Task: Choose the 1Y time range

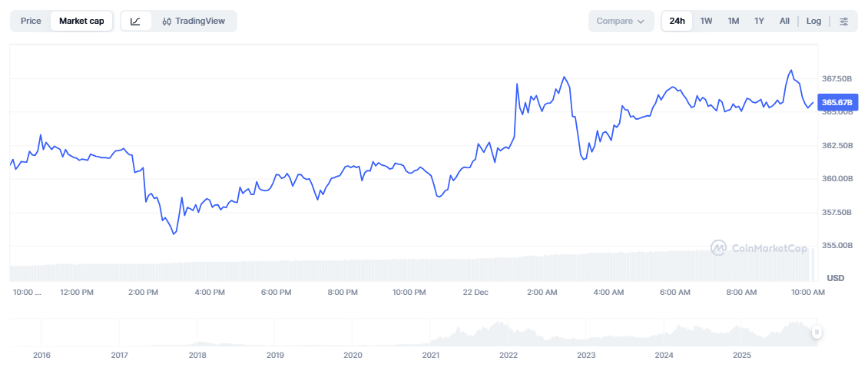Action: [x=759, y=22]
